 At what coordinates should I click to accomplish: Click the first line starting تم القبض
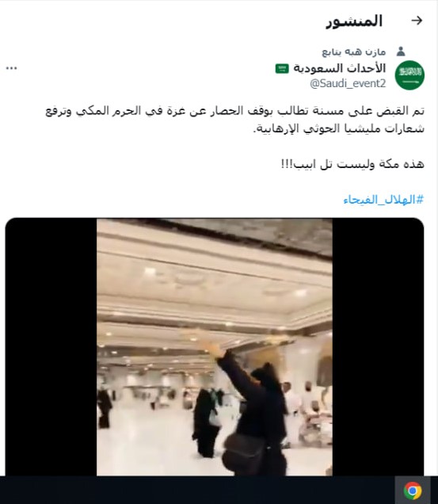click(234, 111)
